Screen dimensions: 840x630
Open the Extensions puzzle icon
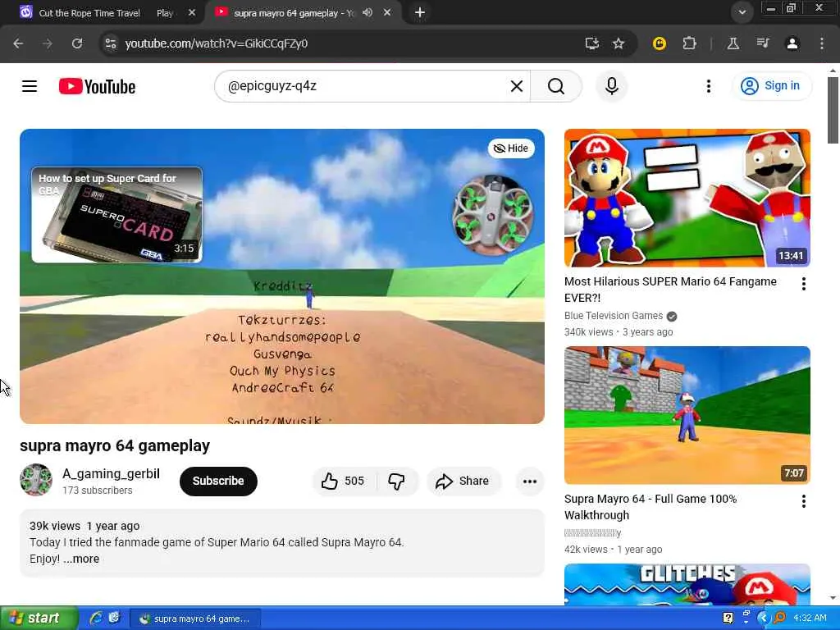pos(689,43)
